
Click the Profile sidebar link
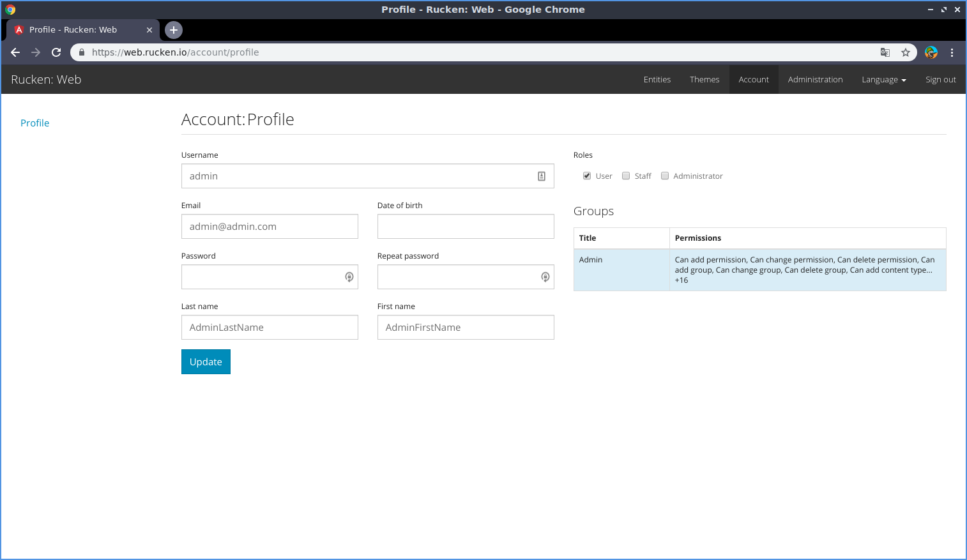(35, 123)
